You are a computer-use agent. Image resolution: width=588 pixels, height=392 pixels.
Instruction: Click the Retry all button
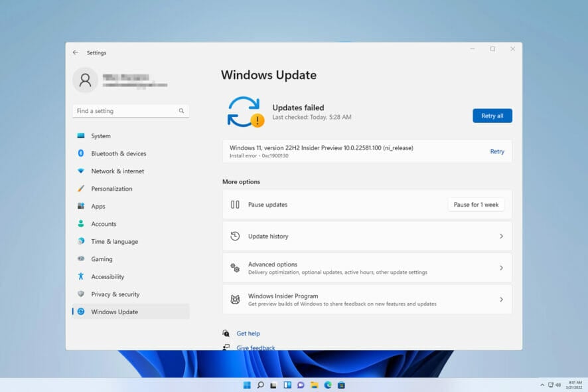(x=492, y=116)
